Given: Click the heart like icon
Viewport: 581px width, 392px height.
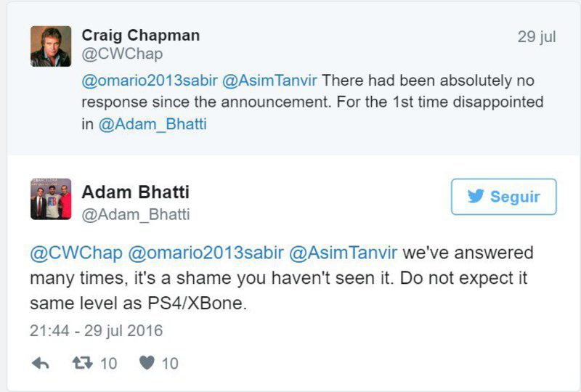Looking at the screenshot, I should coord(147,363).
